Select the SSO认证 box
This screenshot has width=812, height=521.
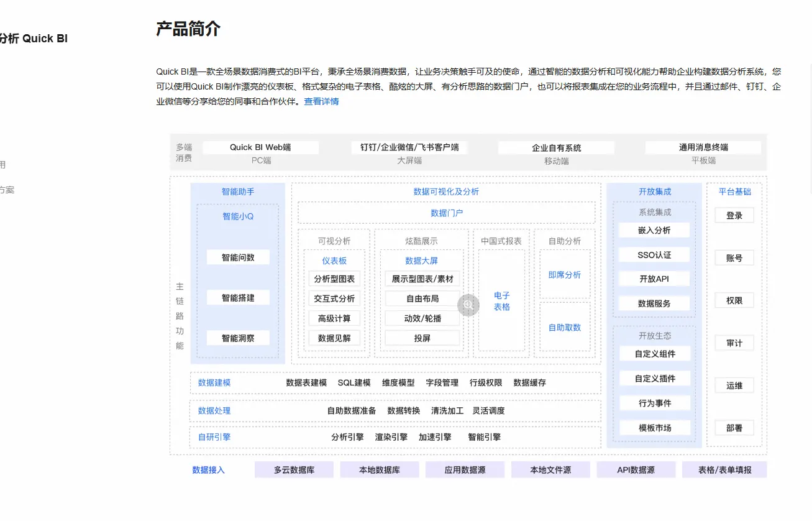(x=654, y=255)
